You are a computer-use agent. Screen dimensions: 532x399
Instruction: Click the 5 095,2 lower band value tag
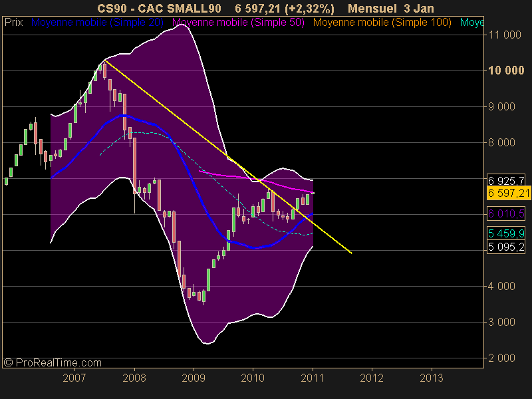506,247
